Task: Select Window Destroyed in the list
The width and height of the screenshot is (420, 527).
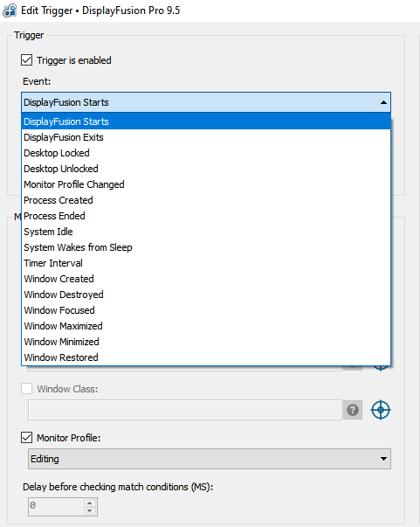Action: pyautogui.click(x=206, y=295)
